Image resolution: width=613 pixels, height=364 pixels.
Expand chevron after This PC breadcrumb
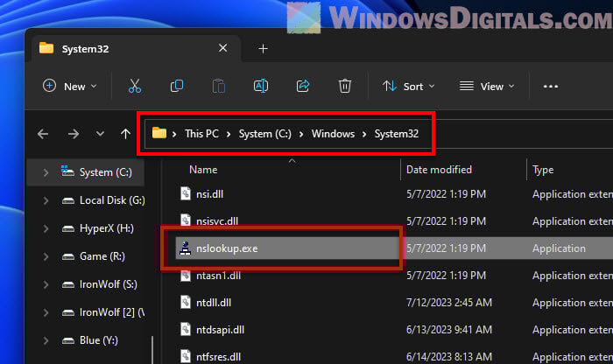pos(229,135)
